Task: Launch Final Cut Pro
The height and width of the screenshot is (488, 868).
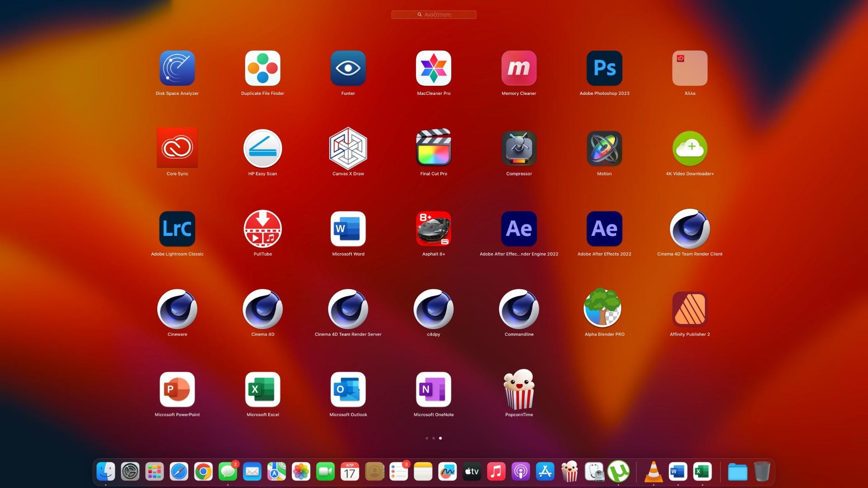Action: (x=434, y=147)
